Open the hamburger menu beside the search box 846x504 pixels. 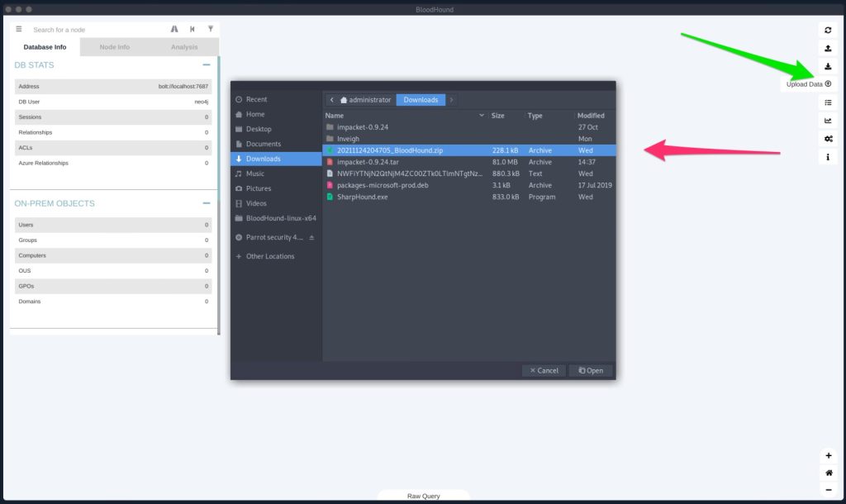coord(19,29)
